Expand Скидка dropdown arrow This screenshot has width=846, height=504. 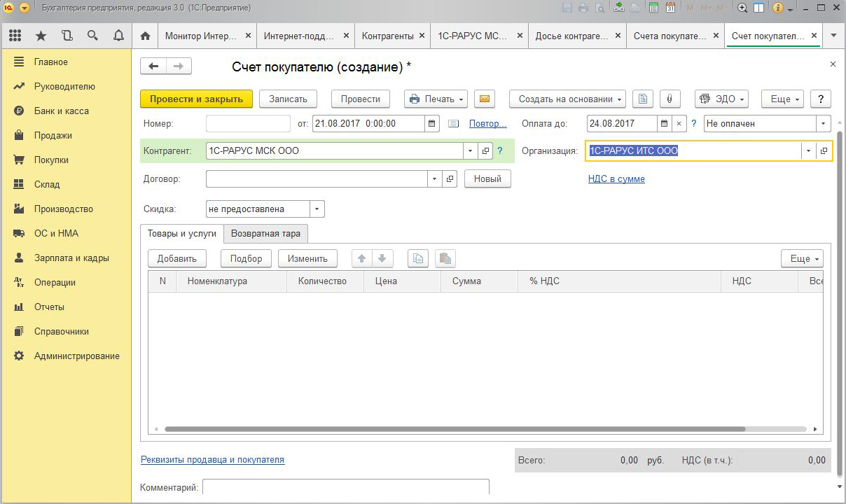pos(317,209)
